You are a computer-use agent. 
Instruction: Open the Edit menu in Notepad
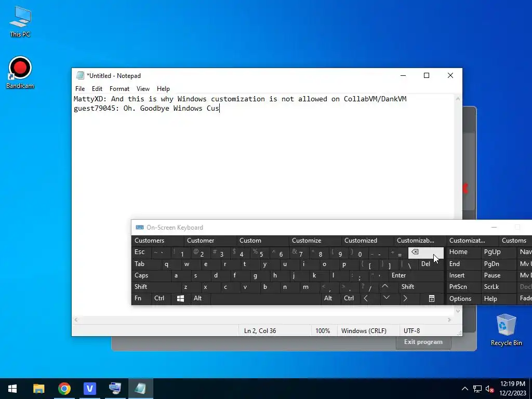click(97, 88)
